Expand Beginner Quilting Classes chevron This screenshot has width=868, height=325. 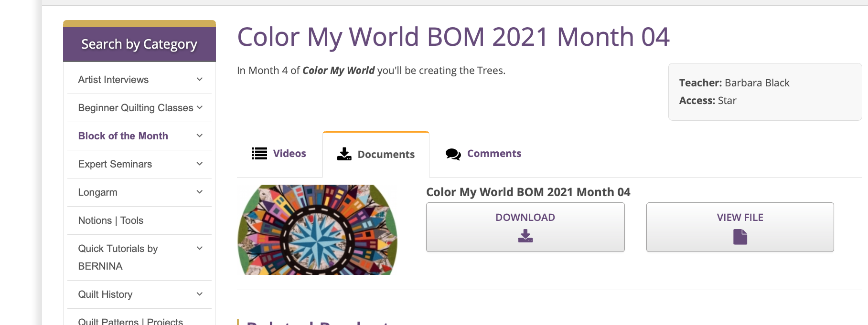pos(200,107)
